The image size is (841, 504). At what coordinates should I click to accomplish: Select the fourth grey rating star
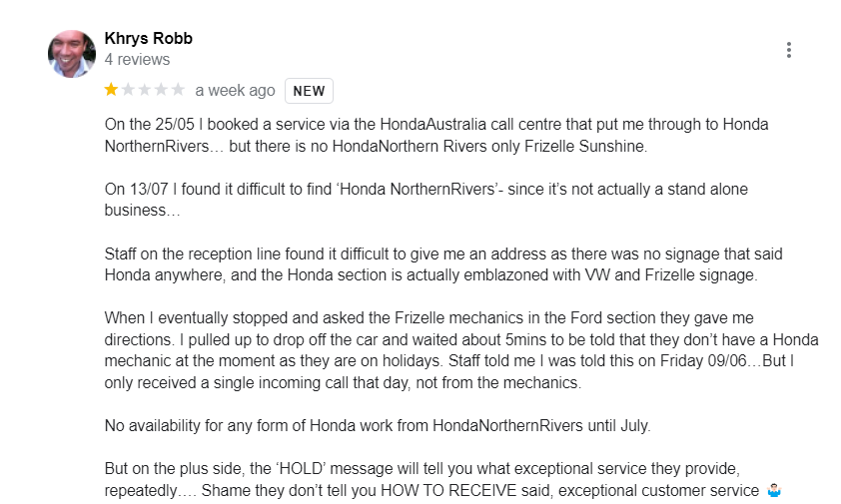(x=161, y=90)
